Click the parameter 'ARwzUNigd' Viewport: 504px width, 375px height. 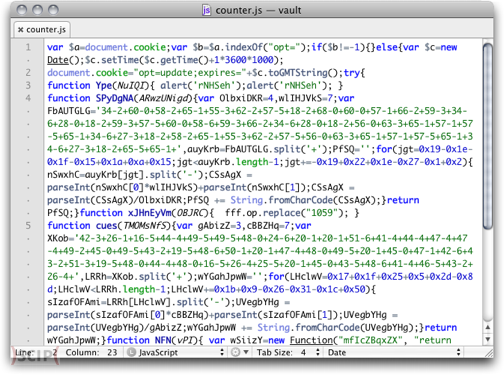tap(164, 98)
